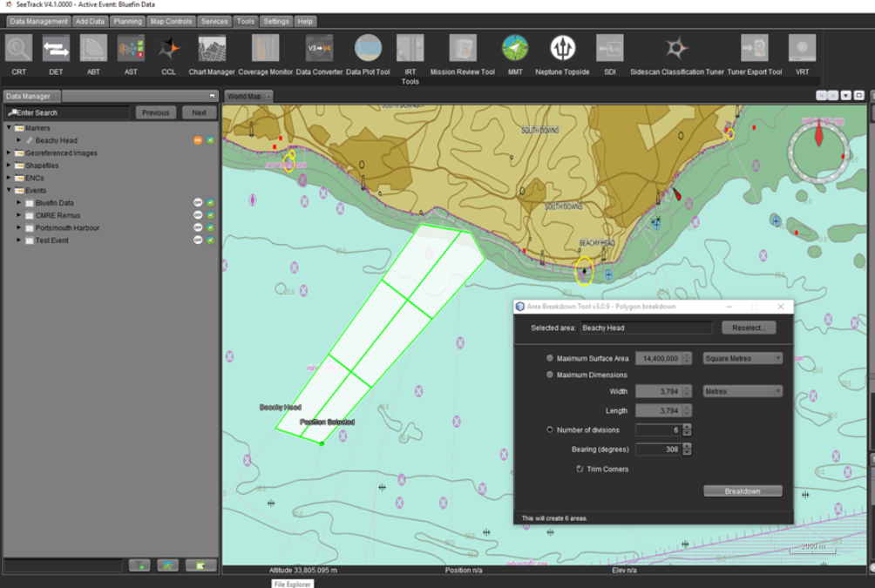Open the VRT tool
The width and height of the screenshot is (875, 588).
tap(802, 48)
